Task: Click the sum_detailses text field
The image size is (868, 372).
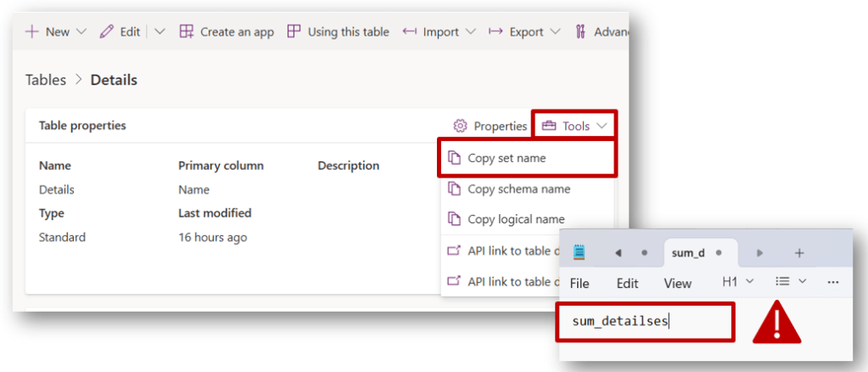Action: coord(643,323)
